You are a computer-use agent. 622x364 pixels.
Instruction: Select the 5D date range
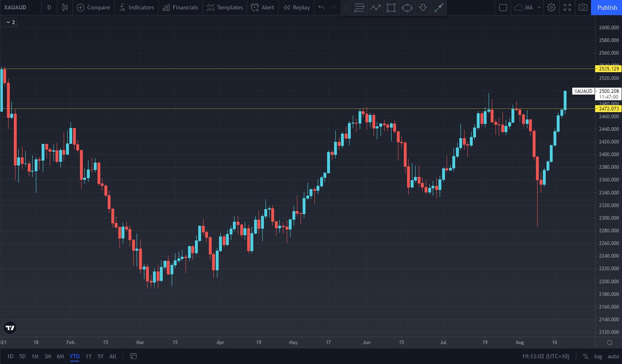[x=22, y=356]
